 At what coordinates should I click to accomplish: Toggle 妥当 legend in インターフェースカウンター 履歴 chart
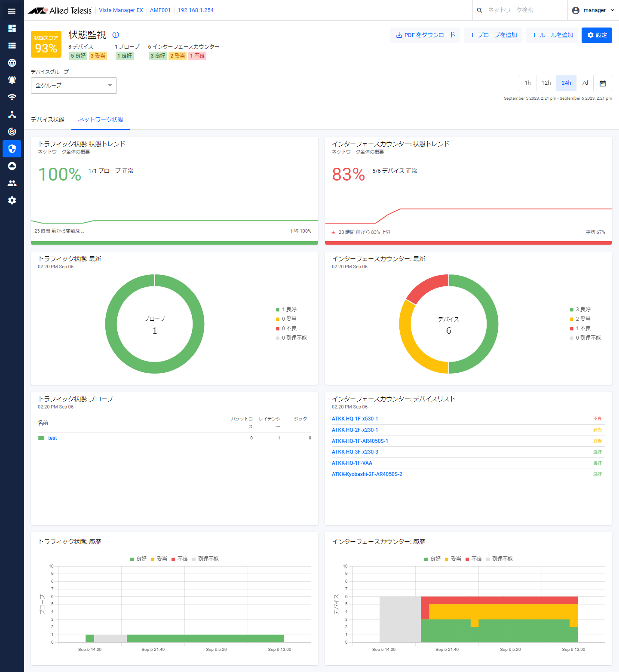click(x=453, y=559)
